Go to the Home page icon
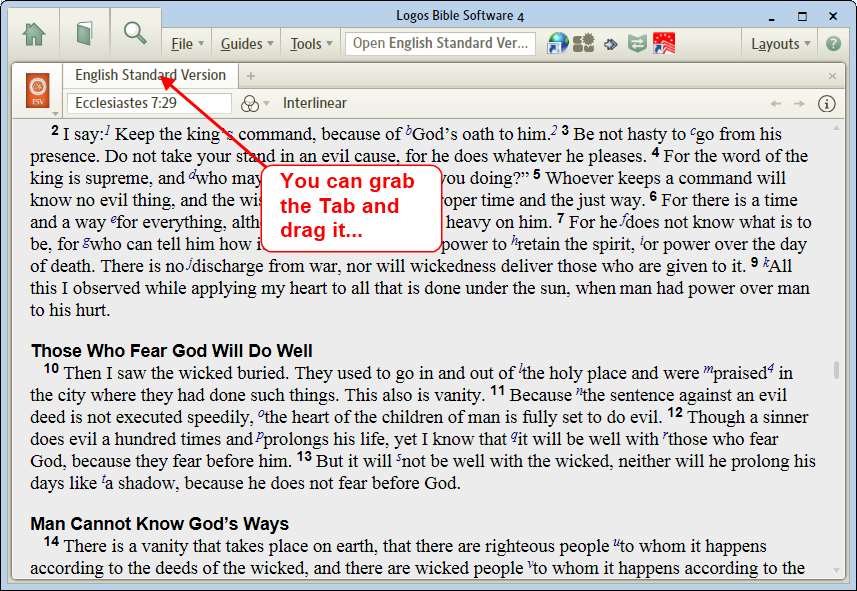This screenshot has height=591, width=857. point(34,34)
